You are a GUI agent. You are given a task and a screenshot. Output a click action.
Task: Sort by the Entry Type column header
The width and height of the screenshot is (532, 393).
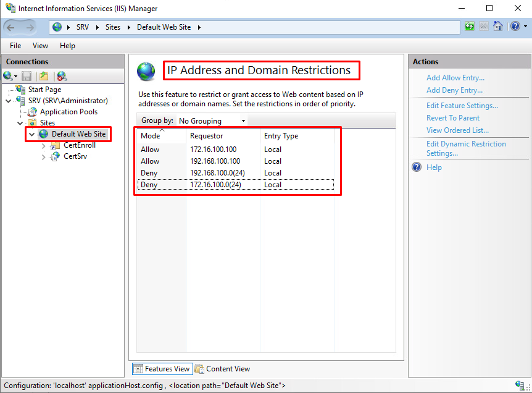(297, 136)
